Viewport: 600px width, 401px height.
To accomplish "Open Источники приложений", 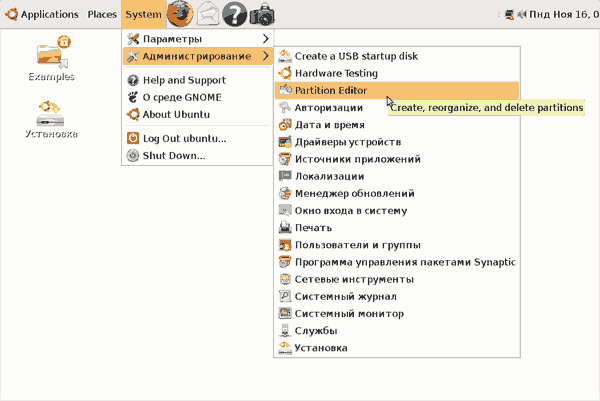I will tap(397, 159).
